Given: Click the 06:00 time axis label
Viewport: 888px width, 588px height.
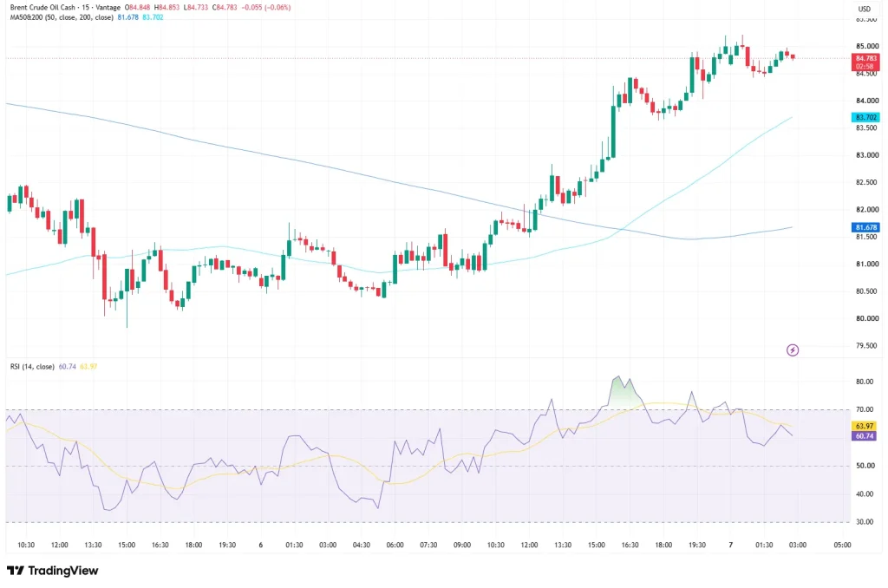Looking at the screenshot, I should (395, 545).
